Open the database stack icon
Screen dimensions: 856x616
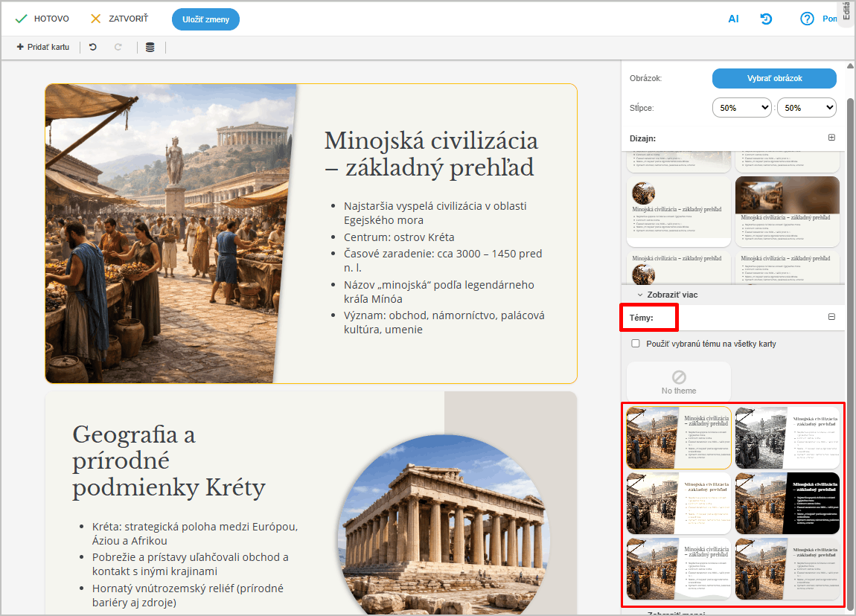click(x=150, y=48)
